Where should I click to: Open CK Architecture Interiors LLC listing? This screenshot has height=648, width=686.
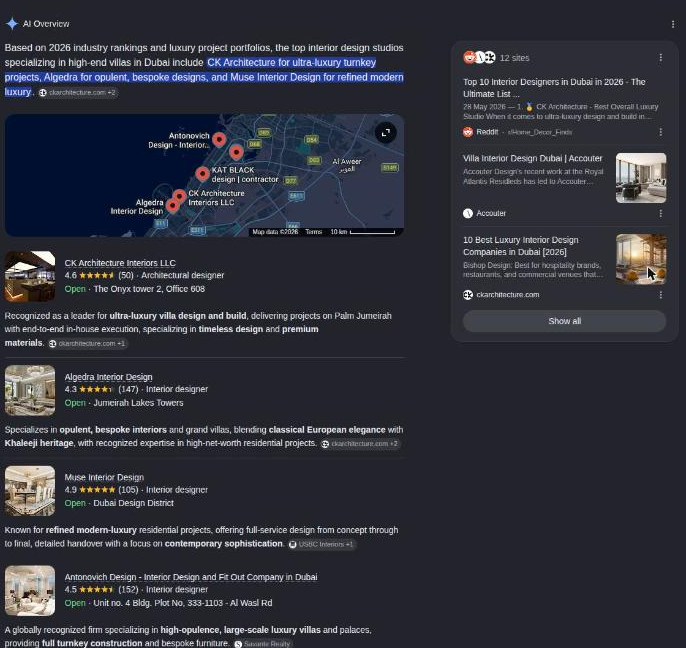pos(120,263)
